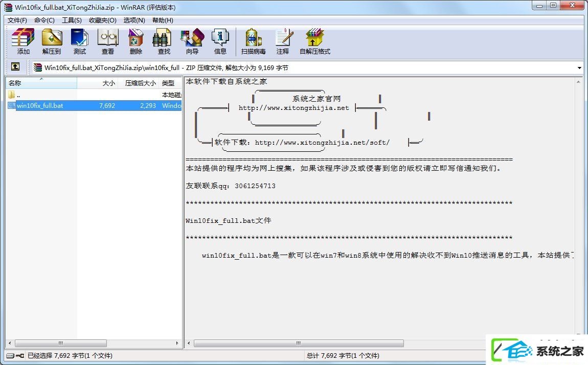
Task: Click the http://www.xitongzhijia.net URL text
Action: pos(293,108)
